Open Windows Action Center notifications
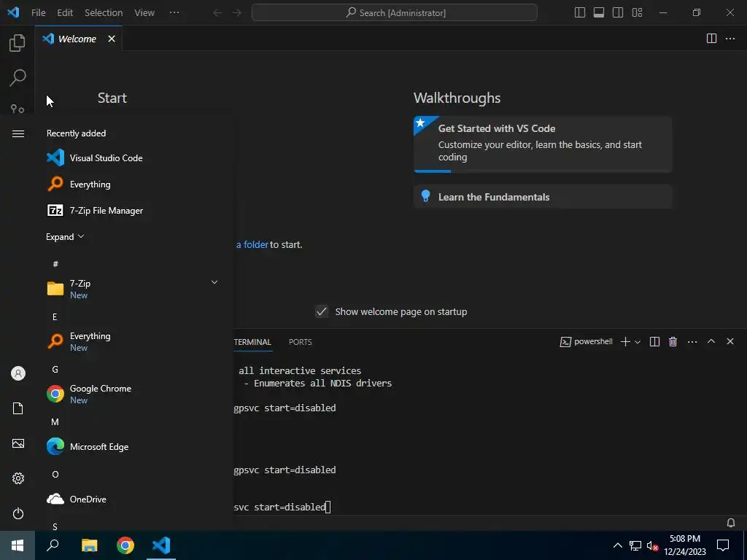Image resolution: width=747 pixels, height=560 pixels. click(723, 545)
